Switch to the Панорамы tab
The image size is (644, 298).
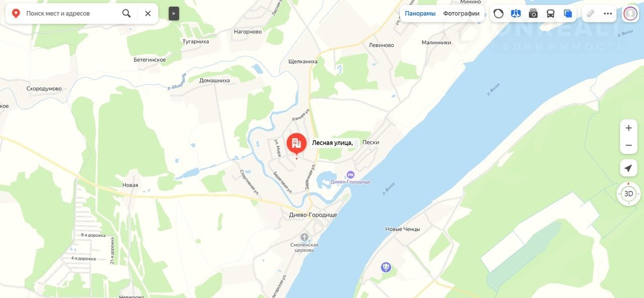[x=420, y=14]
